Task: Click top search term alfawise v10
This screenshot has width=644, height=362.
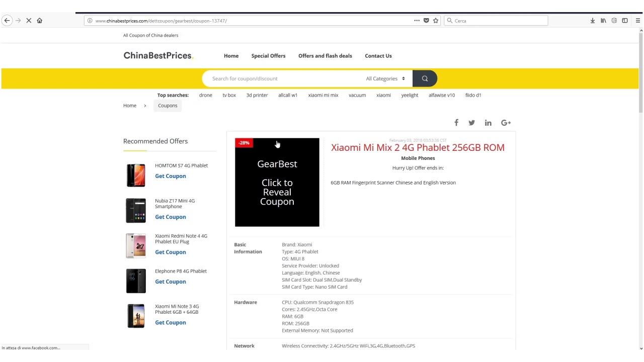Action: 442,95
